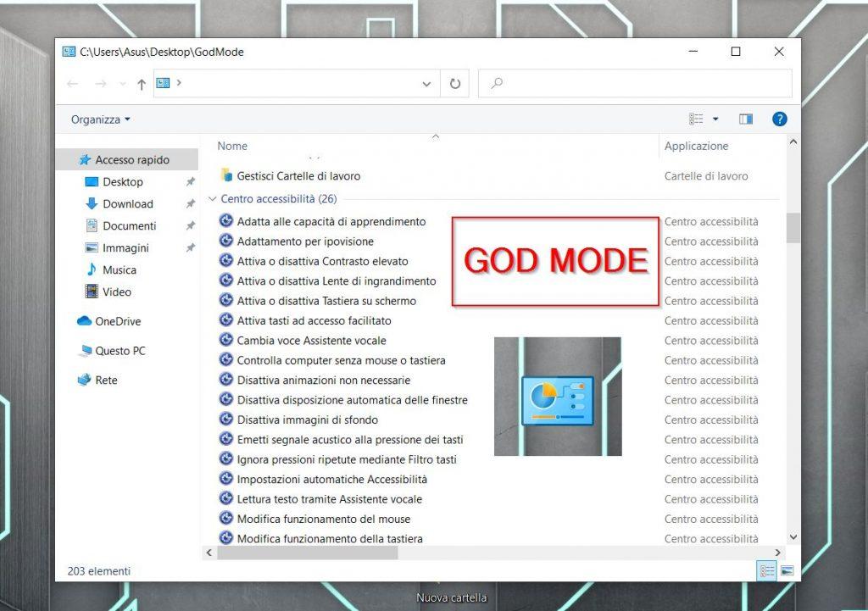The image size is (868, 611).
Task: Click the "Disattiva immagini di sfondo" item icon
Action: (x=225, y=419)
